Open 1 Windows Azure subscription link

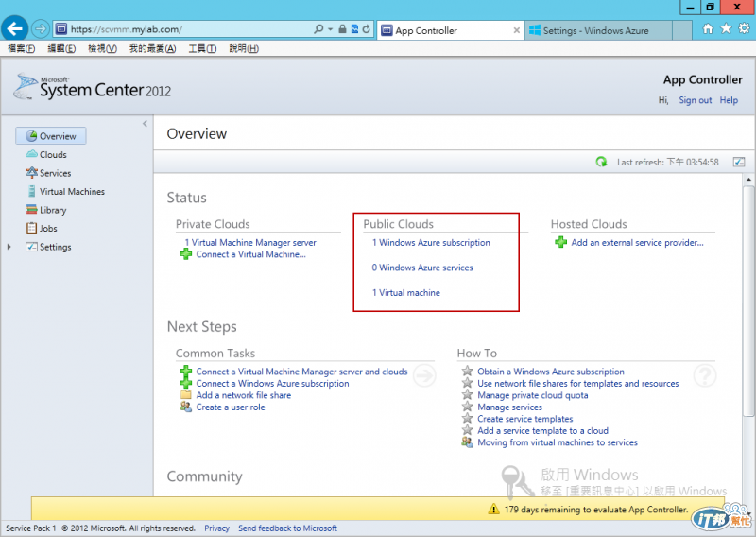tap(431, 242)
